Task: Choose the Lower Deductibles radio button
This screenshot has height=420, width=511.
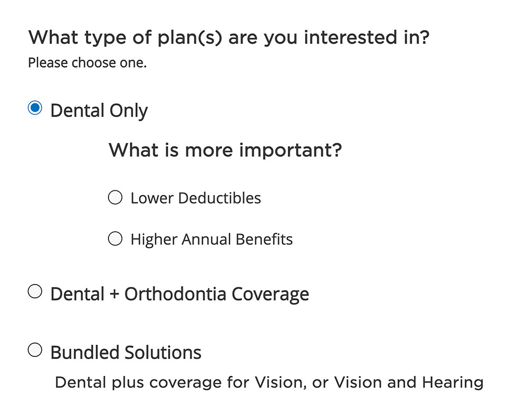Action: click(116, 198)
